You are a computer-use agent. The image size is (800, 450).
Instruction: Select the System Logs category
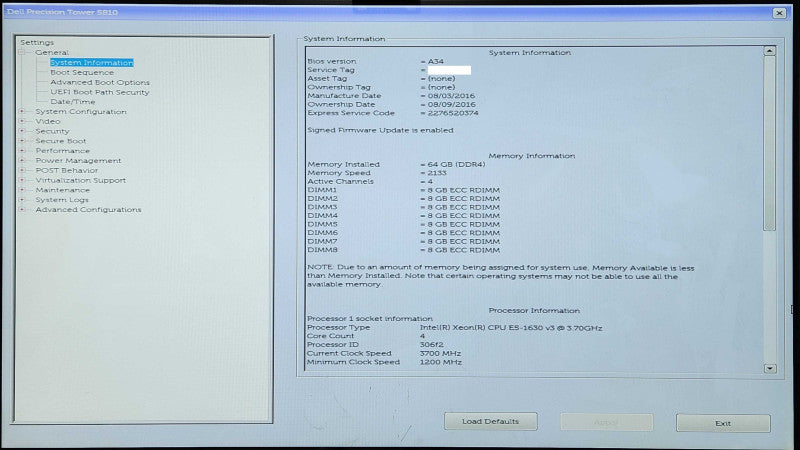pos(62,199)
